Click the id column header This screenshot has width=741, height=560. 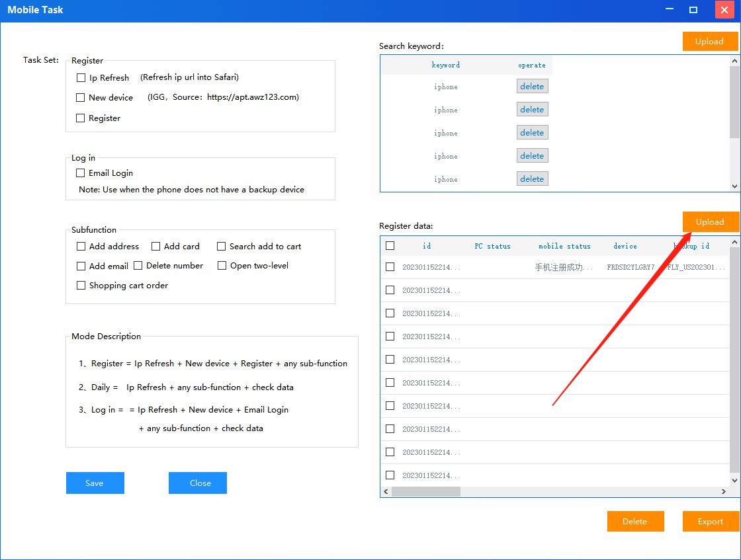click(x=427, y=246)
